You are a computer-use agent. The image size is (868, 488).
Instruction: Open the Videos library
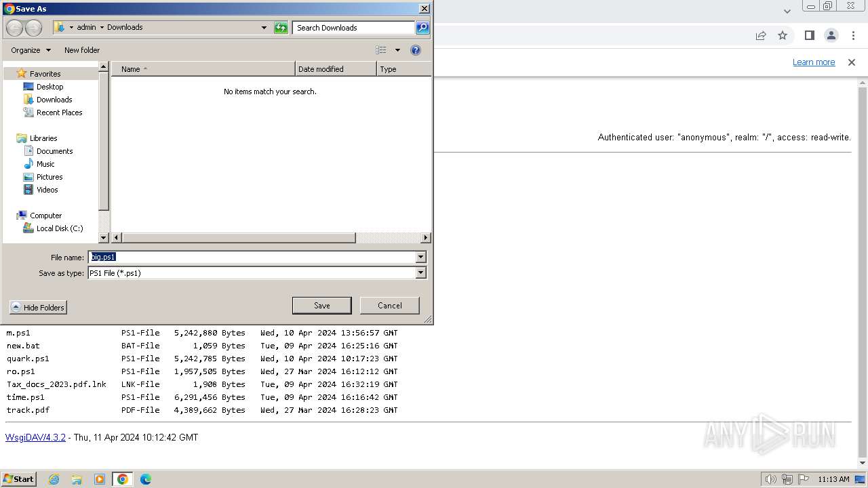(x=47, y=190)
